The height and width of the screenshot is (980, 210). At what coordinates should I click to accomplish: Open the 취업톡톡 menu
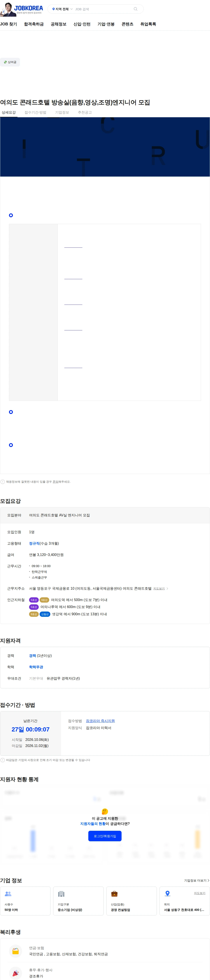[148, 24]
